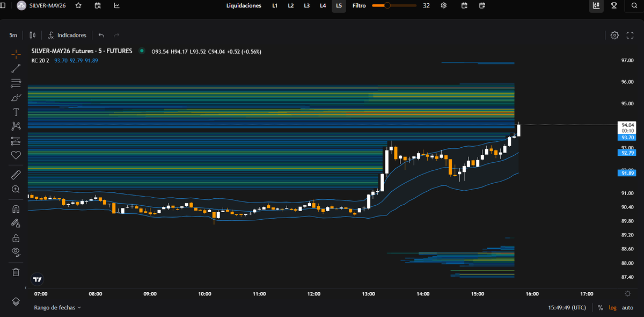The width and height of the screenshot is (644, 317).
Task: Select the zoom in tool
Action: click(16, 190)
